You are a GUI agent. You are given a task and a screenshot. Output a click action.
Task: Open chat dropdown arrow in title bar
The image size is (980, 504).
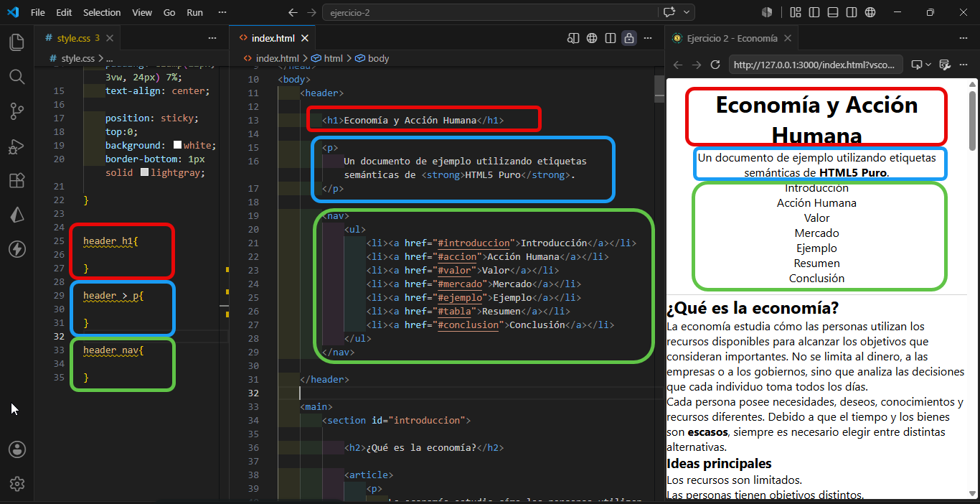(x=687, y=13)
